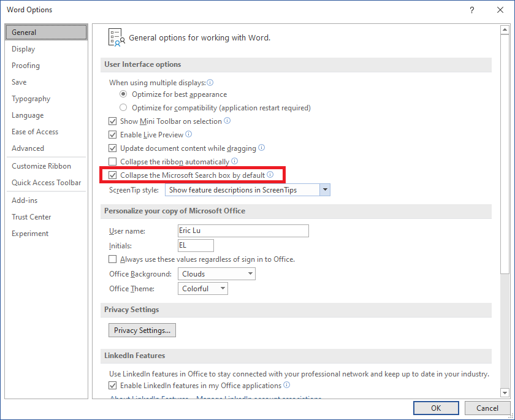The height and width of the screenshot is (420, 515).
Task: Open the Typography category
Action: pyautogui.click(x=46, y=99)
